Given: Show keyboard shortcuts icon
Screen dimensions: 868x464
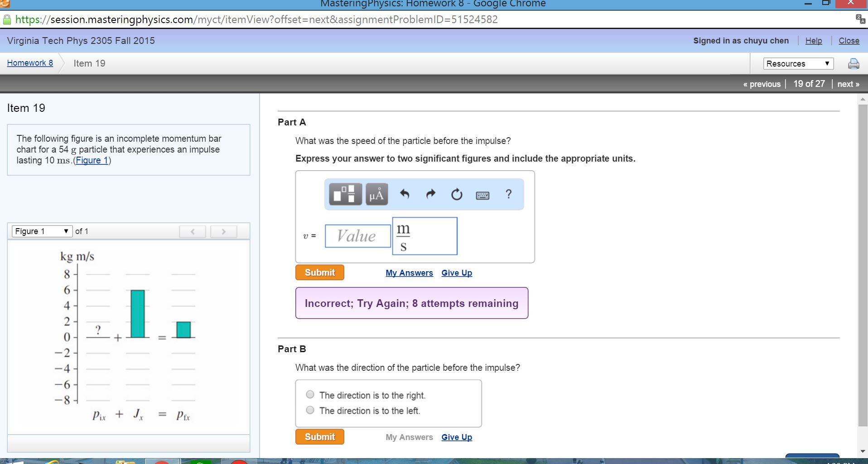Looking at the screenshot, I should 482,195.
